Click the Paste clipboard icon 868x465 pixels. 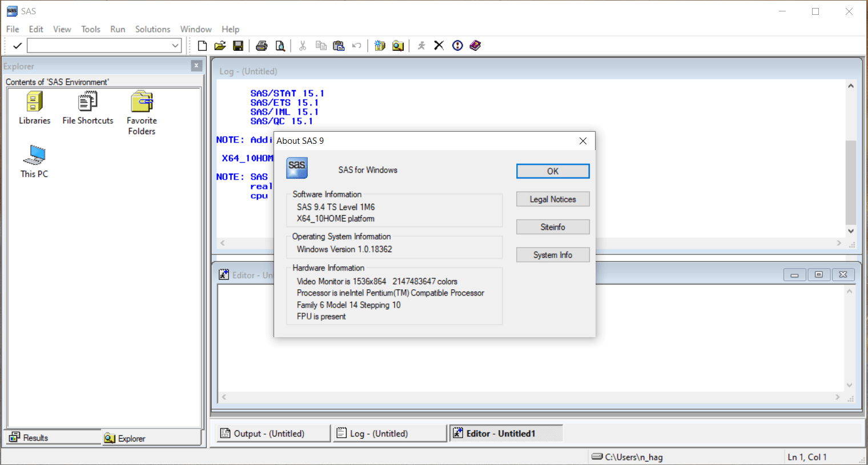pyautogui.click(x=339, y=46)
